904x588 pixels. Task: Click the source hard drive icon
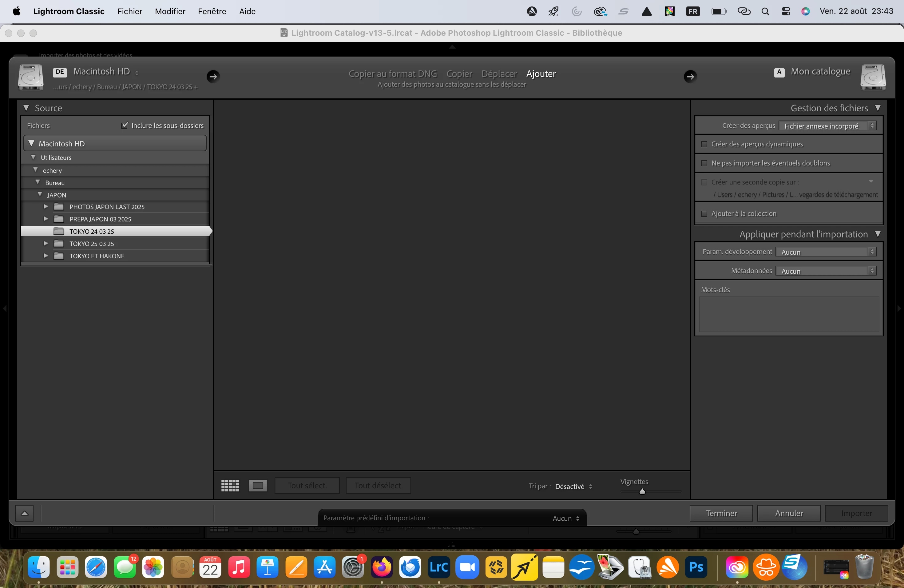click(x=31, y=77)
